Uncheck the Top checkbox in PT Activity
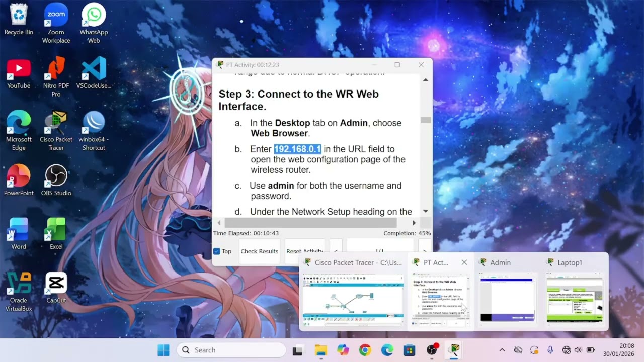Image resolution: width=644 pixels, height=362 pixels. pyautogui.click(x=217, y=251)
